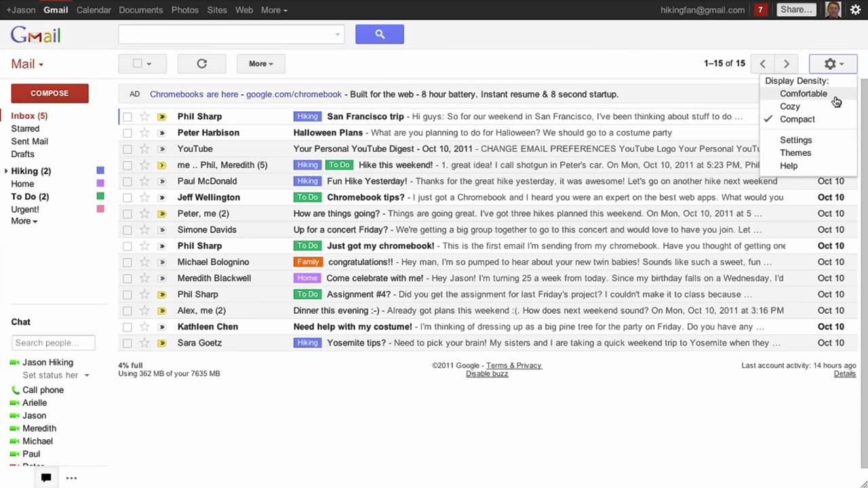Open the More actions dropdown in toolbar
The image size is (868, 488).
pos(260,64)
